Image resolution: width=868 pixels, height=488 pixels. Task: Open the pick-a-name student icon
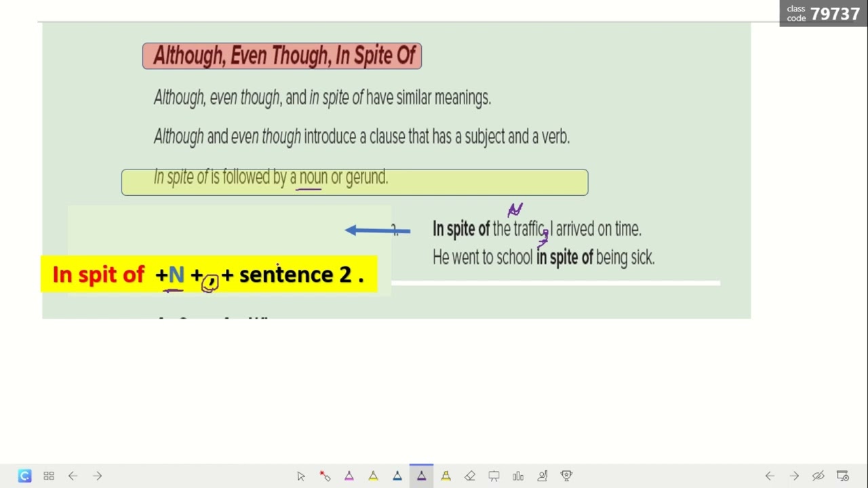pos(542,476)
